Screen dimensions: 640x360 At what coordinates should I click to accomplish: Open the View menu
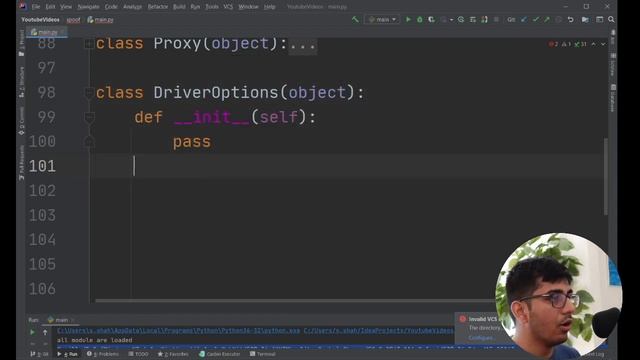click(x=66, y=7)
